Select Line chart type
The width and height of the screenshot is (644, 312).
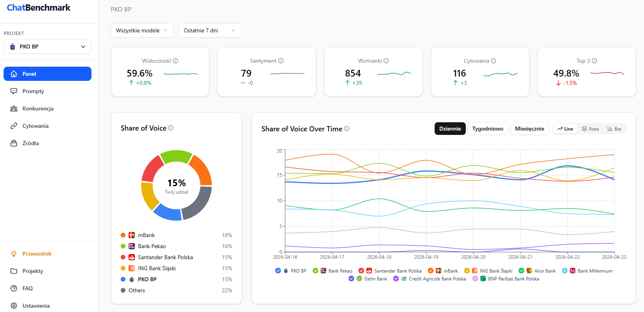tap(565, 129)
